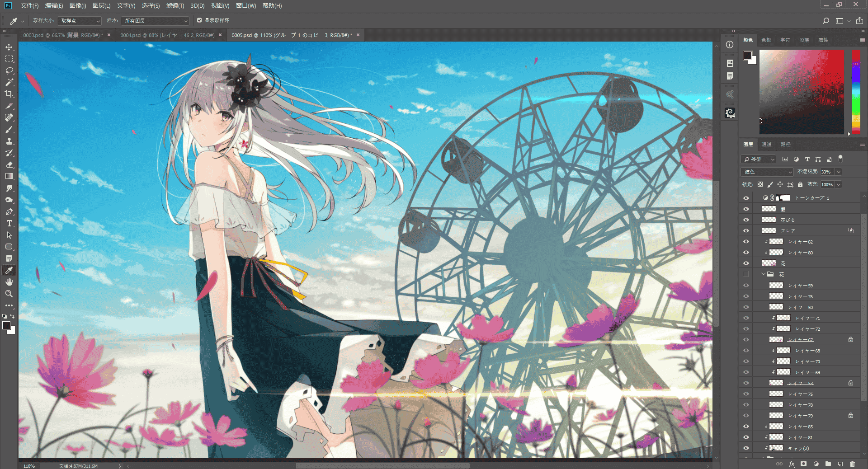
Task: Show the 花 group layer
Action: coord(746,274)
